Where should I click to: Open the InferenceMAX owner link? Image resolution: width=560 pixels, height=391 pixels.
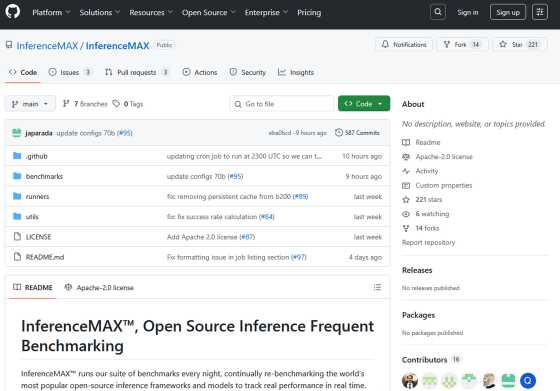[x=47, y=45]
